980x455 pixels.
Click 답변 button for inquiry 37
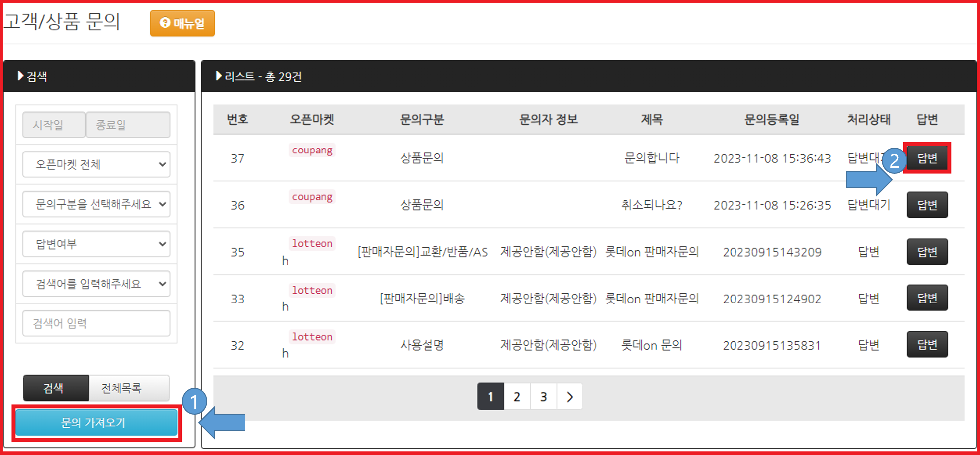927,158
